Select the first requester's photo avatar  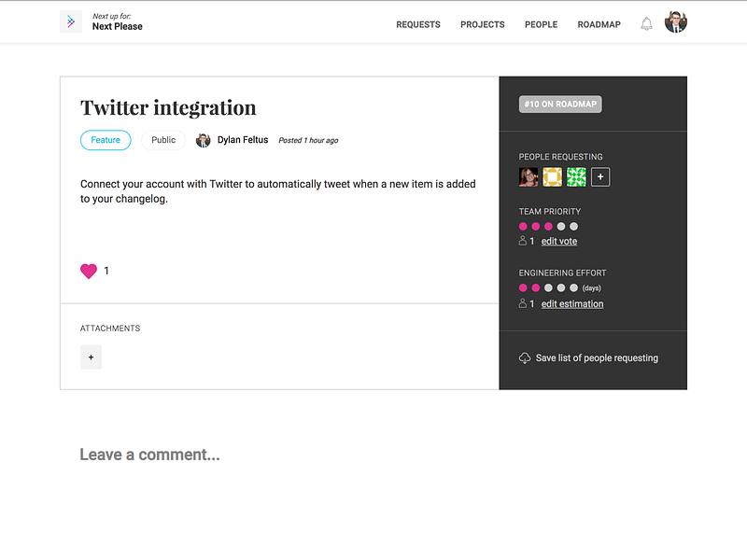point(529,177)
